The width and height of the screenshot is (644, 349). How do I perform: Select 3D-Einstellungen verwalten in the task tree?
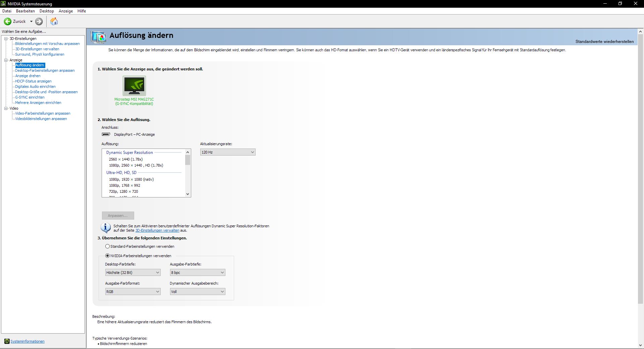tap(37, 49)
